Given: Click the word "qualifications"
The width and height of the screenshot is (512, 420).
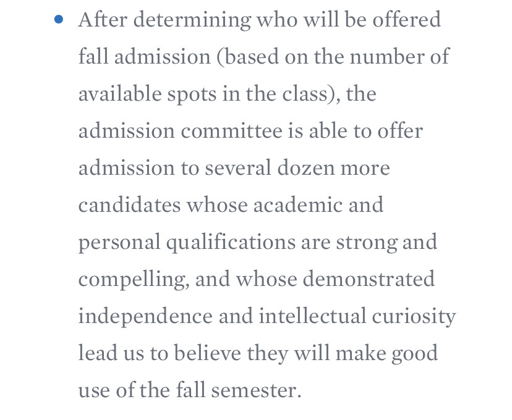Looking at the screenshot, I should [x=231, y=243].
